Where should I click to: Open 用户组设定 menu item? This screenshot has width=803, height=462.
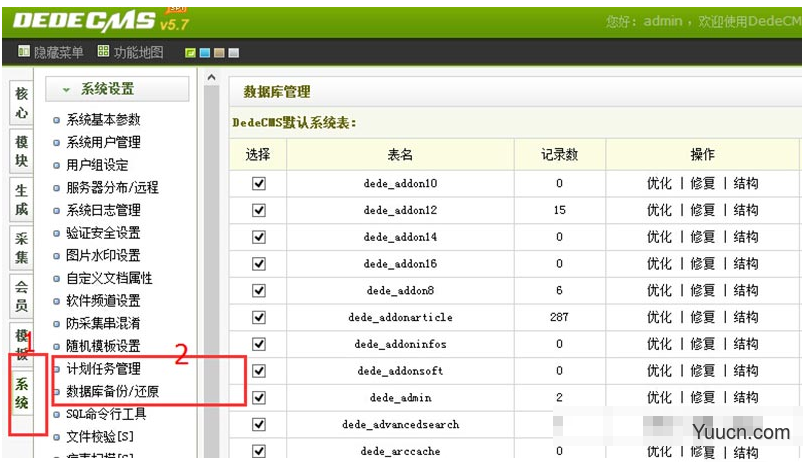[97, 165]
